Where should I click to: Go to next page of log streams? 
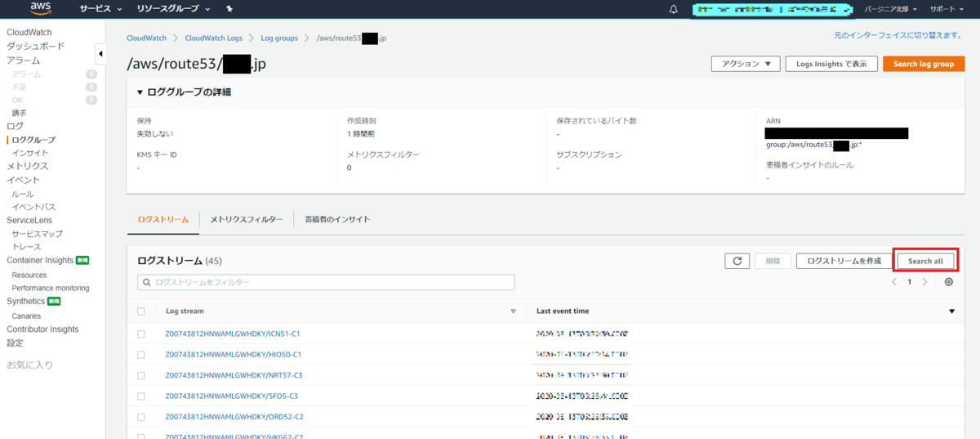point(924,282)
